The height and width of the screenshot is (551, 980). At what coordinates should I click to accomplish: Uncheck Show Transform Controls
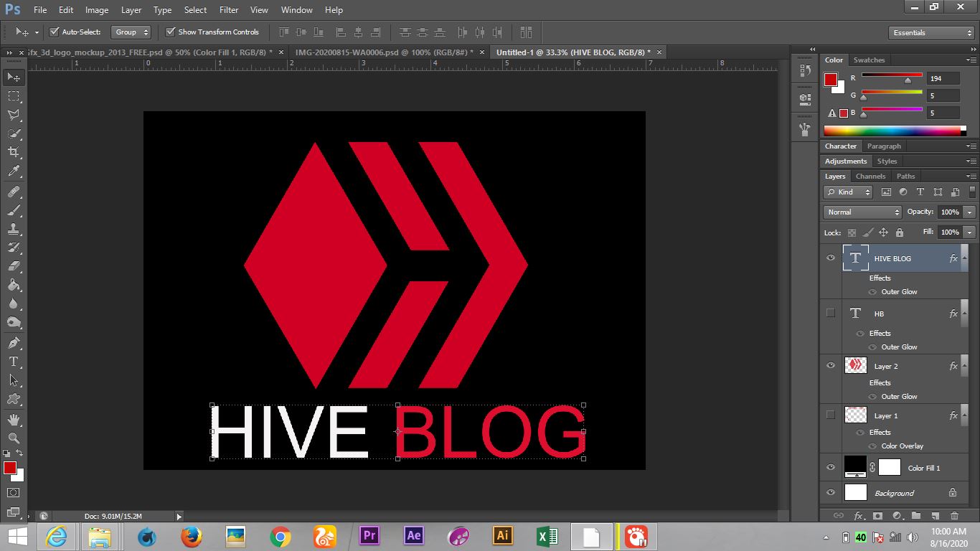(170, 32)
